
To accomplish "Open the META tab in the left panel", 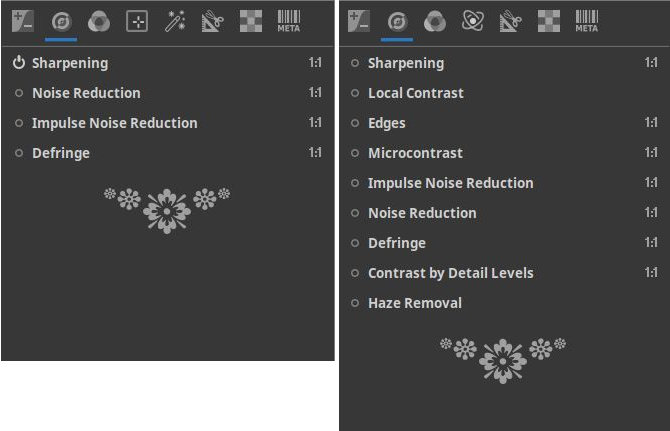I will pyautogui.click(x=289, y=21).
